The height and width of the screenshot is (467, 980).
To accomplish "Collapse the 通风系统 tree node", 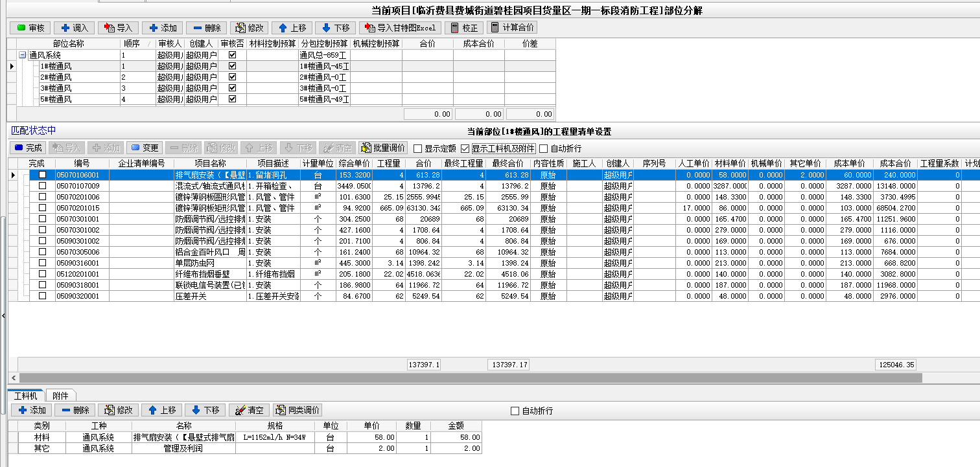I will click(x=23, y=55).
